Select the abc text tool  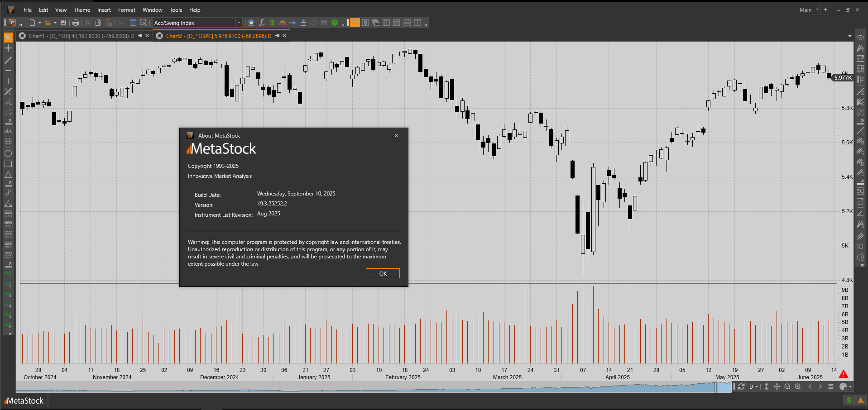pos(8,131)
